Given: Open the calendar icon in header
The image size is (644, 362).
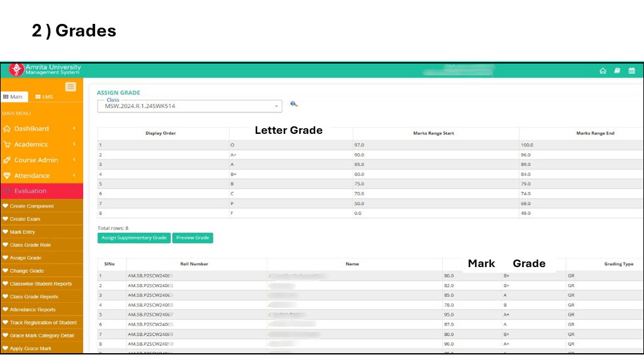Looking at the screenshot, I should click(631, 70).
